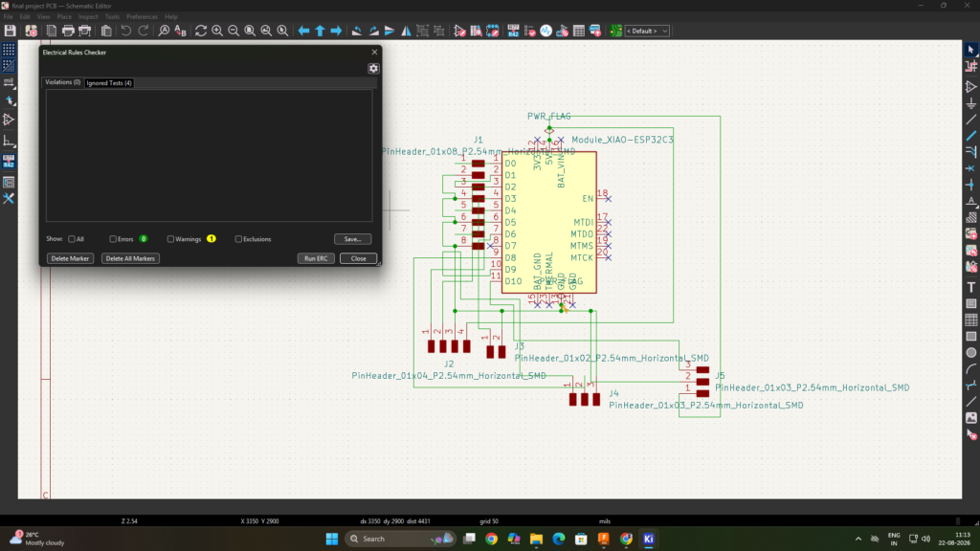Viewport: 980px width, 551px height.
Task: Expand the line angle mode selector
Action: coord(9,142)
